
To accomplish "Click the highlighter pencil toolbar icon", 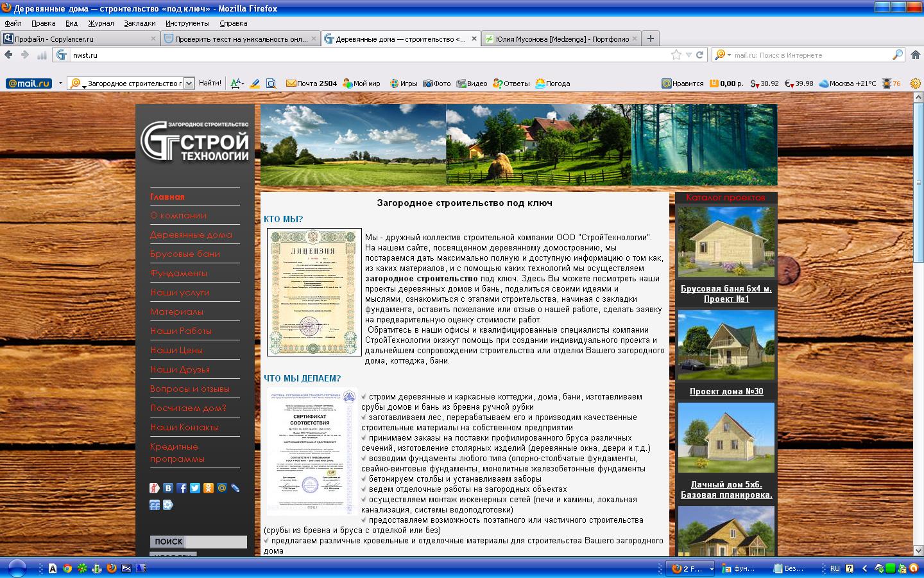I will click(255, 83).
